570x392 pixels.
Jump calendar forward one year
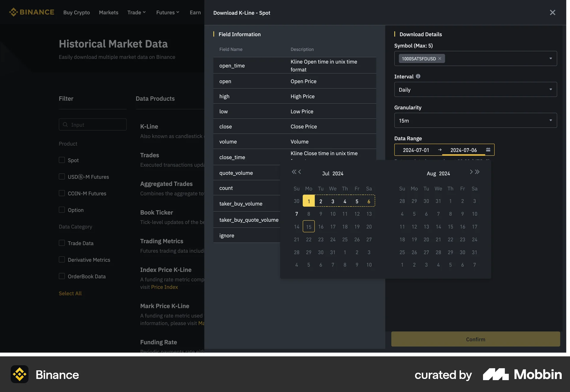pyautogui.click(x=477, y=172)
